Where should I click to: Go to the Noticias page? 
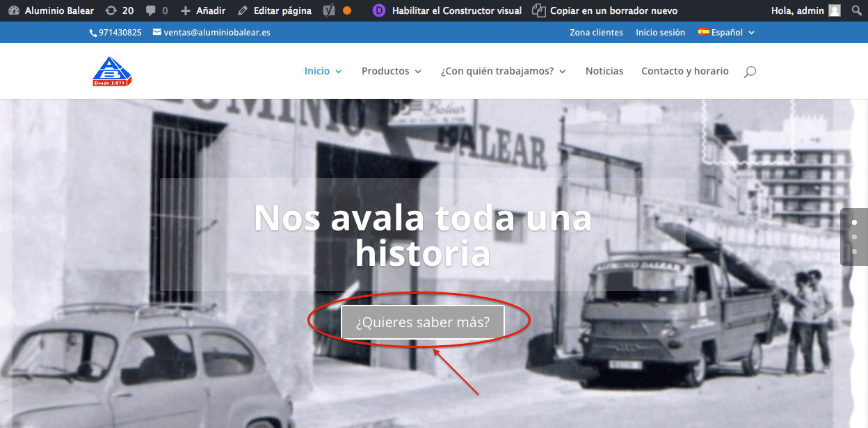[x=604, y=71]
